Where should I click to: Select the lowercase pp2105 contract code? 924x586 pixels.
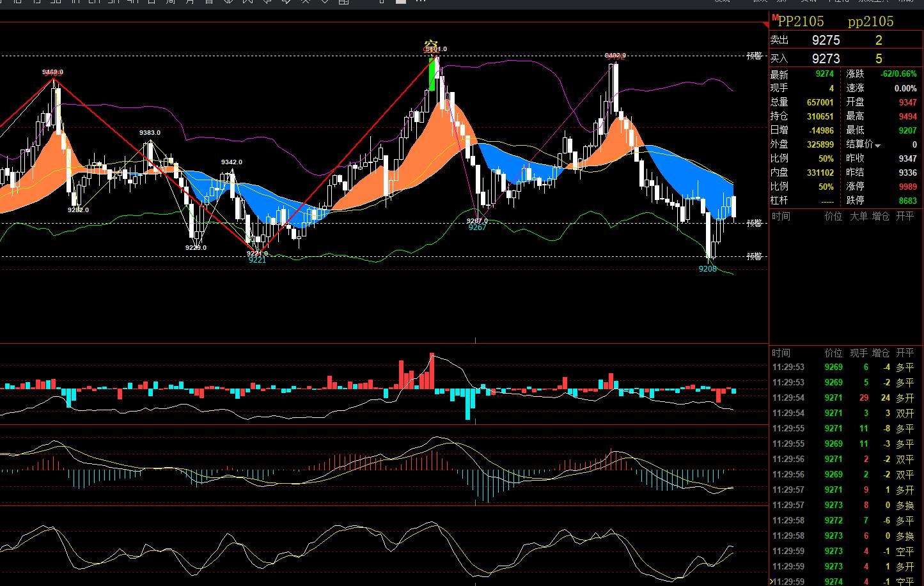870,22
